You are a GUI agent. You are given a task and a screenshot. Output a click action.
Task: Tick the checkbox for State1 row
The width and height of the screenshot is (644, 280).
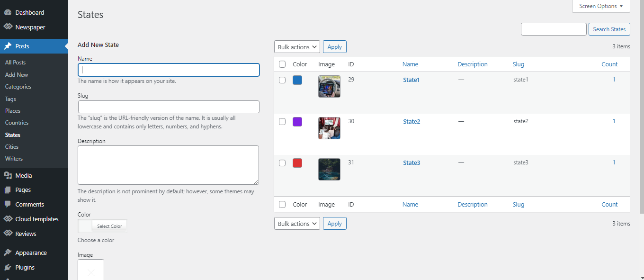click(282, 80)
